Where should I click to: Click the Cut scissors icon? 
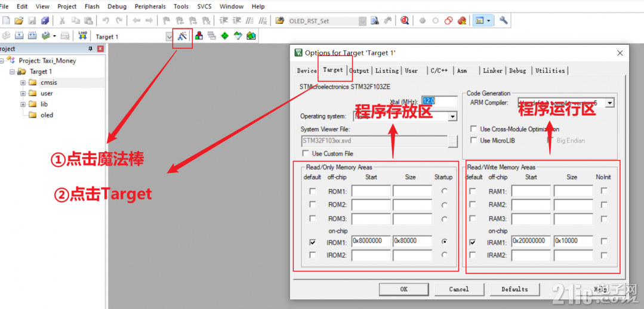[x=62, y=20]
